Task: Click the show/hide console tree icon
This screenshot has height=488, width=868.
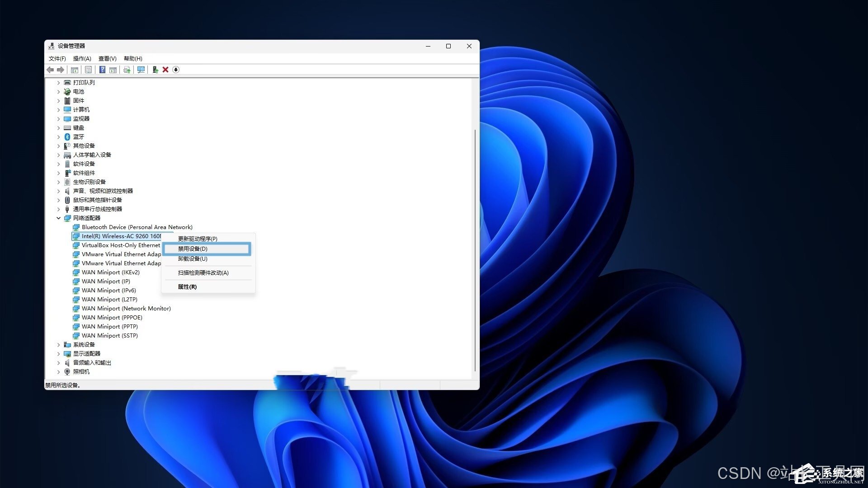Action: [75, 70]
